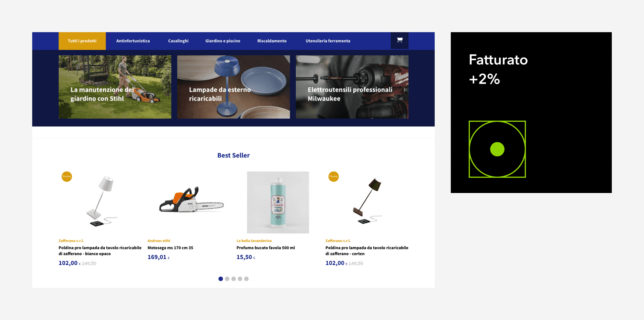The image size is (644, 320).
Task: Open Utensileria ferramenta category
Action: (x=328, y=41)
